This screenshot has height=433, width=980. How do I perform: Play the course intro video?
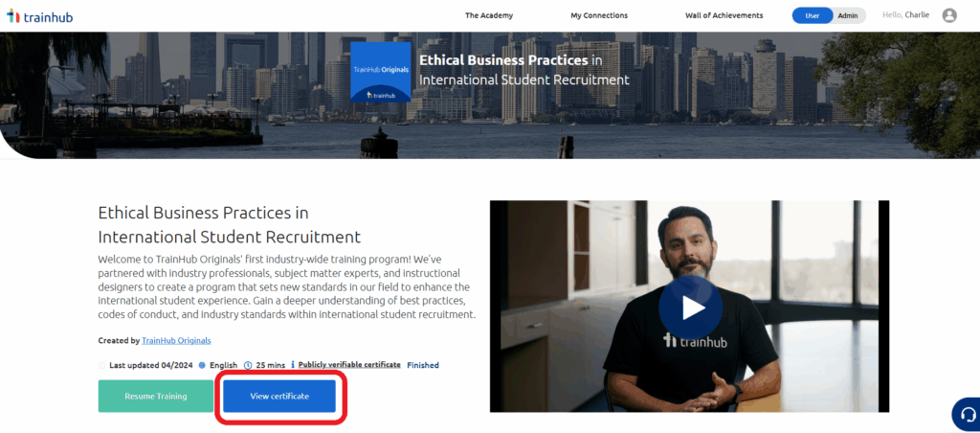(x=690, y=307)
